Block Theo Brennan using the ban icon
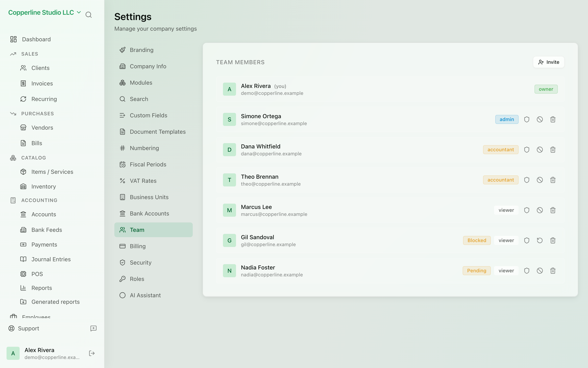Image resolution: width=588 pixels, height=368 pixels. point(540,180)
